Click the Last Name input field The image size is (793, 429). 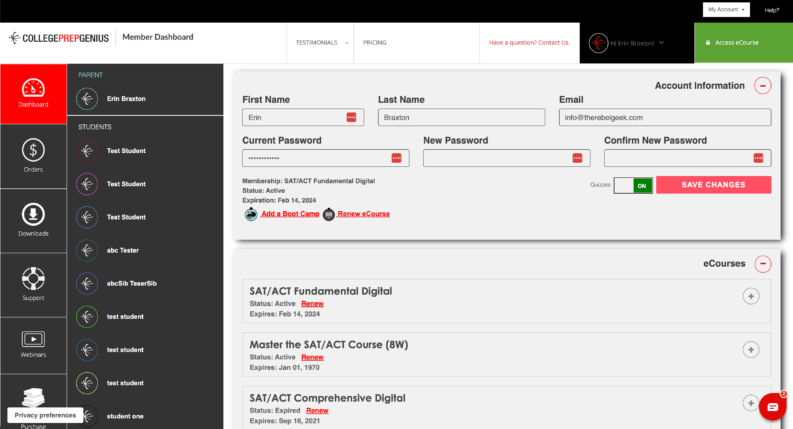pos(461,117)
